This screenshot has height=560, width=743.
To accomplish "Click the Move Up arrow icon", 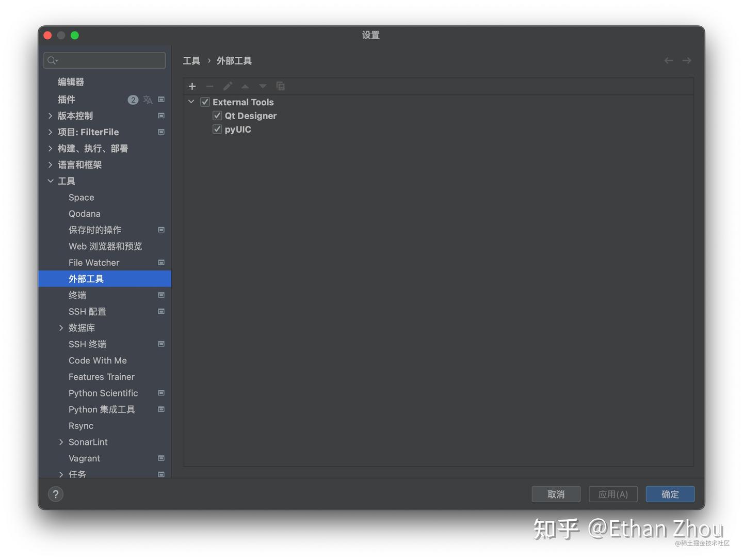I will click(x=245, y=86).
